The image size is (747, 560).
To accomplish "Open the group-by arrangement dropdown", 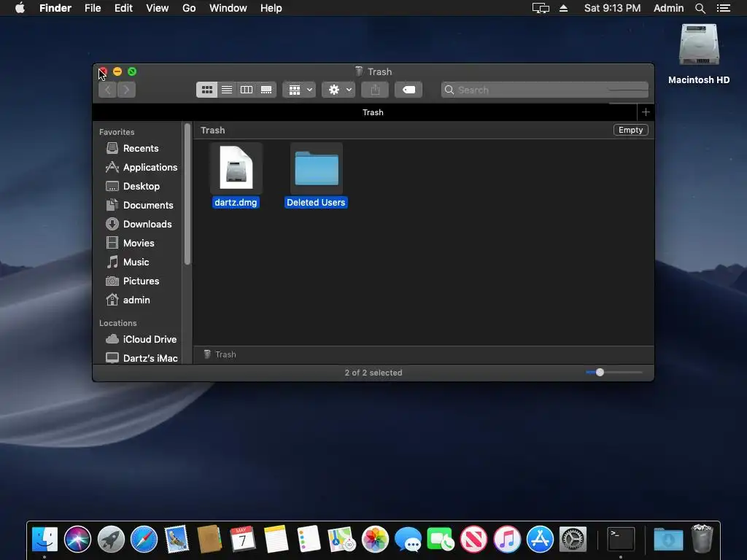I will [x=299, y=90].
